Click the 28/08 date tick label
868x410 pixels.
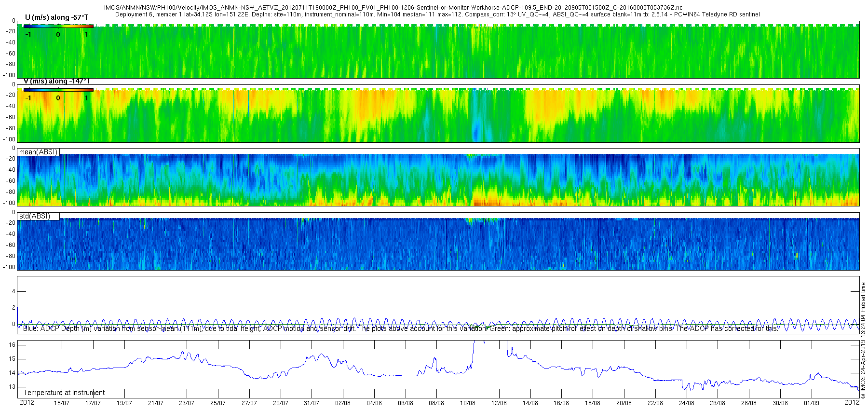point(749,403)
